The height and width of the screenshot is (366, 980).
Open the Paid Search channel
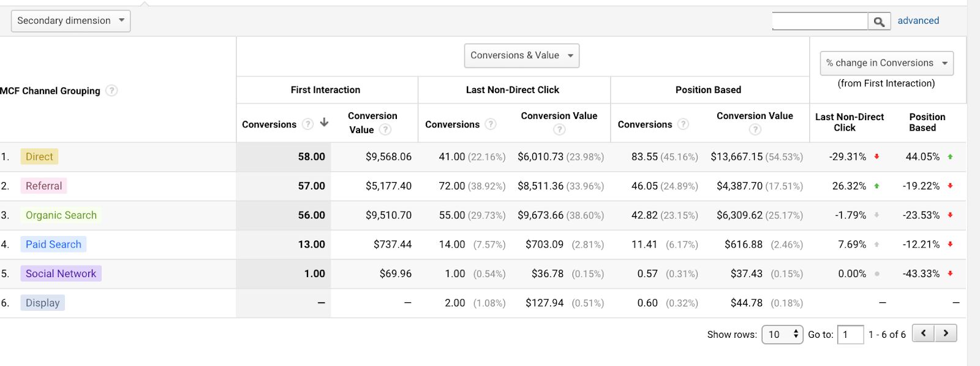53,244
